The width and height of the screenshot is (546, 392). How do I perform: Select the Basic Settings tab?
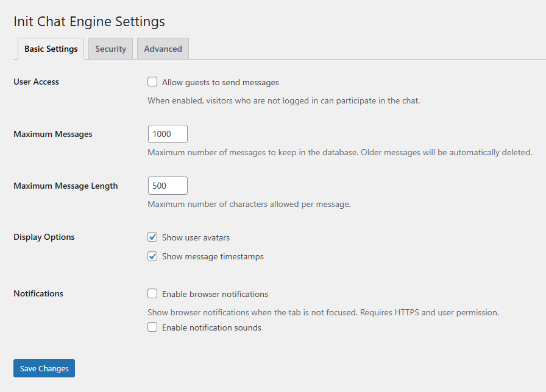pos(51,49)
